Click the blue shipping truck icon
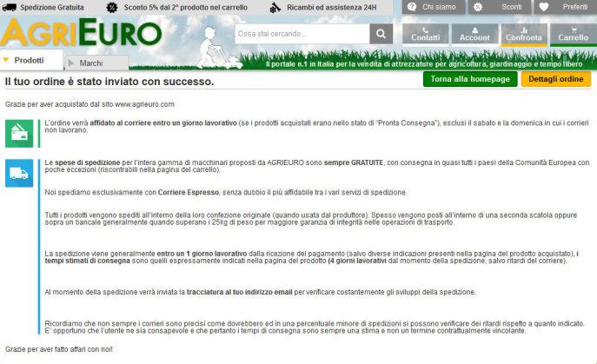The width and height of the screenshot is (597, 364). pyautogui.click(x=17, y=172)
